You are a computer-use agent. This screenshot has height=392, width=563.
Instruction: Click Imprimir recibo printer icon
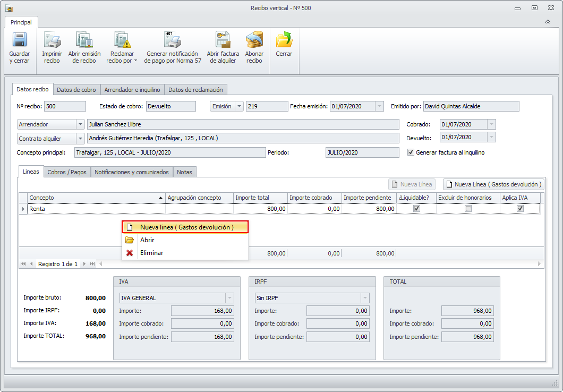(x=52, y=41)
